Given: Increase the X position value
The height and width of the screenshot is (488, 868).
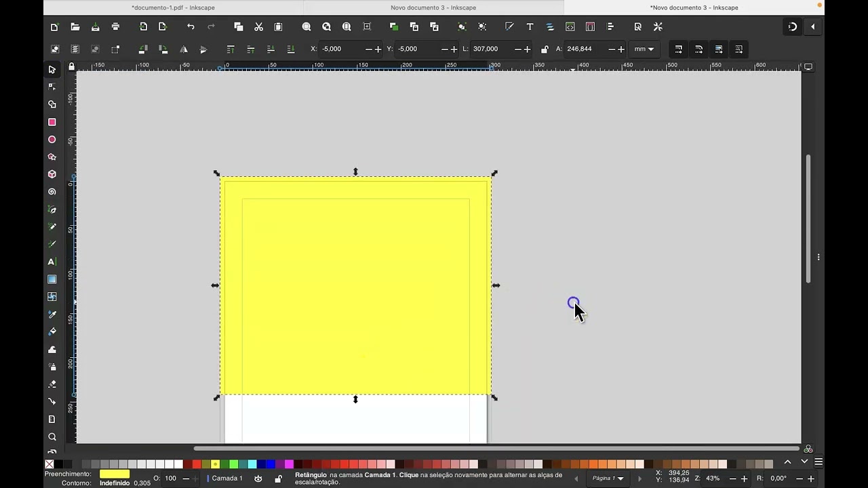Looking at the screenshot, I should point(378,49).
